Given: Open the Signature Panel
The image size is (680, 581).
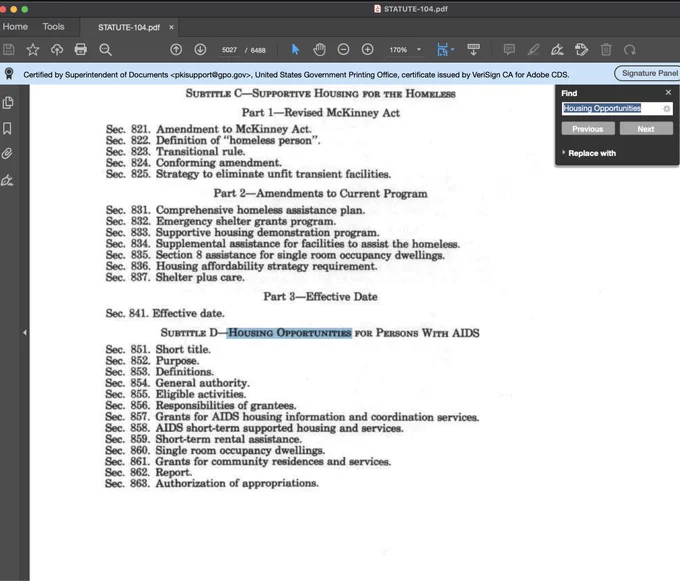Looking at the screenshot, I should click(648, 73).
